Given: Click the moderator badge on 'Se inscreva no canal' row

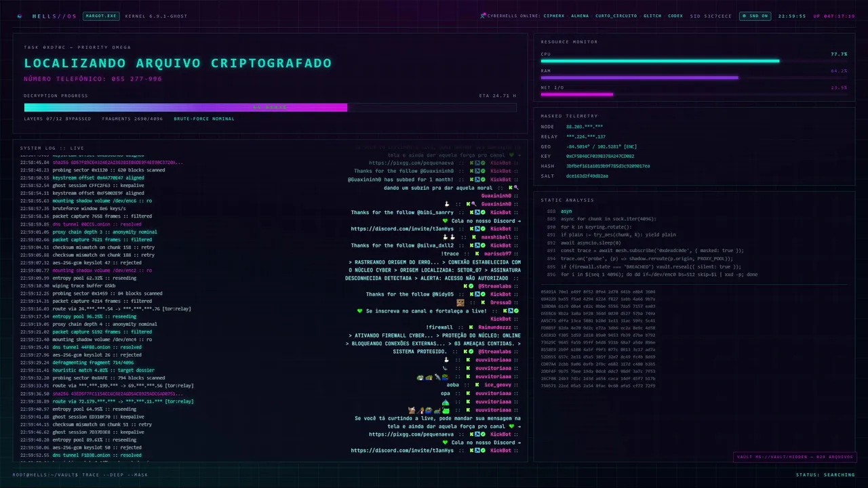Looking at the screenshot, I should click(511, 310).
